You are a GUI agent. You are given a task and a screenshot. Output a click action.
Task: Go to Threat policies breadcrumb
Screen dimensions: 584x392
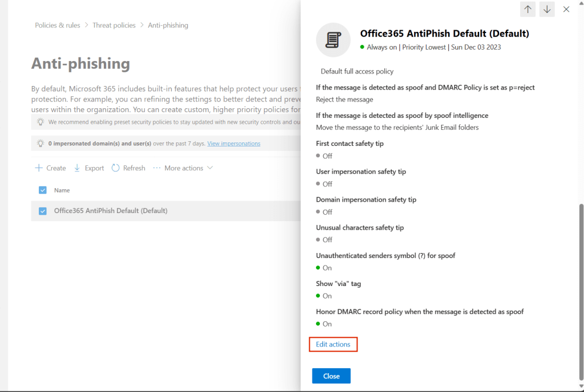pos(114,25)
